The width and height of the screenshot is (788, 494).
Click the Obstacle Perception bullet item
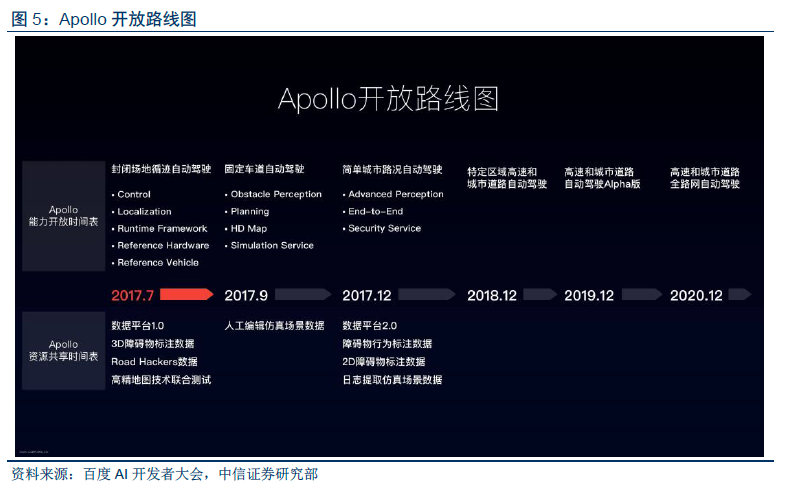pos(273,194)
